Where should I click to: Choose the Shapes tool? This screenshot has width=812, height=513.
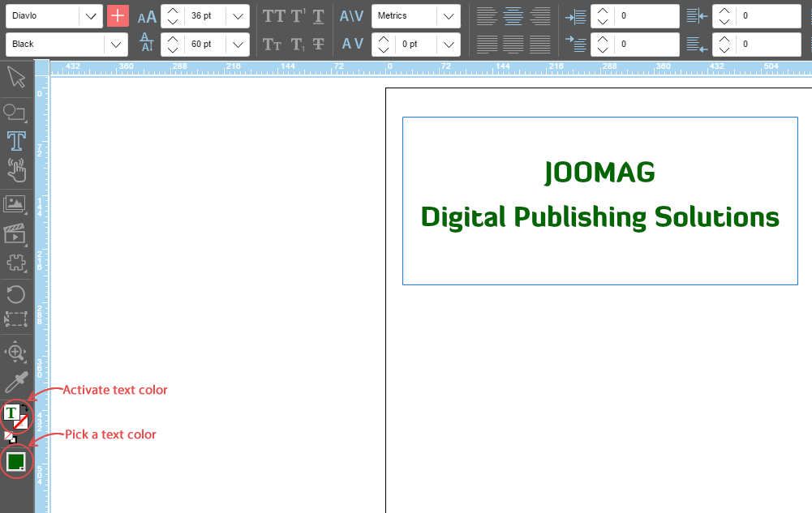tap(15, 112)
